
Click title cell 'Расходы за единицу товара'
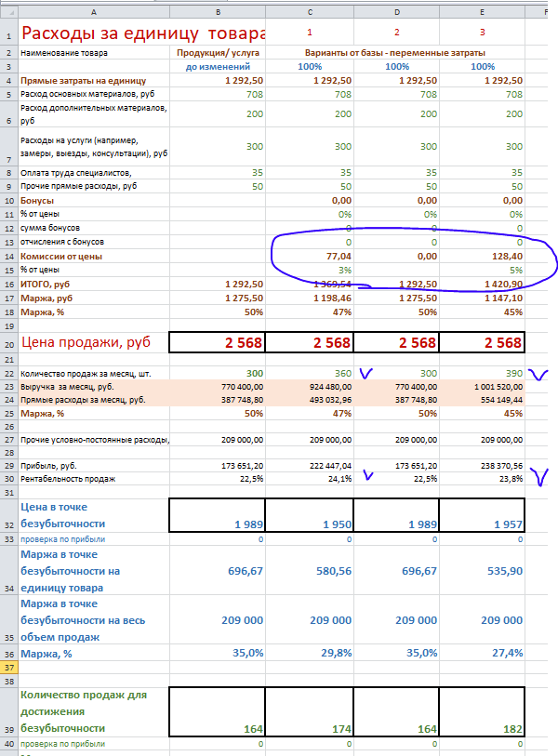pyautogui.click(x=143, y=33)
